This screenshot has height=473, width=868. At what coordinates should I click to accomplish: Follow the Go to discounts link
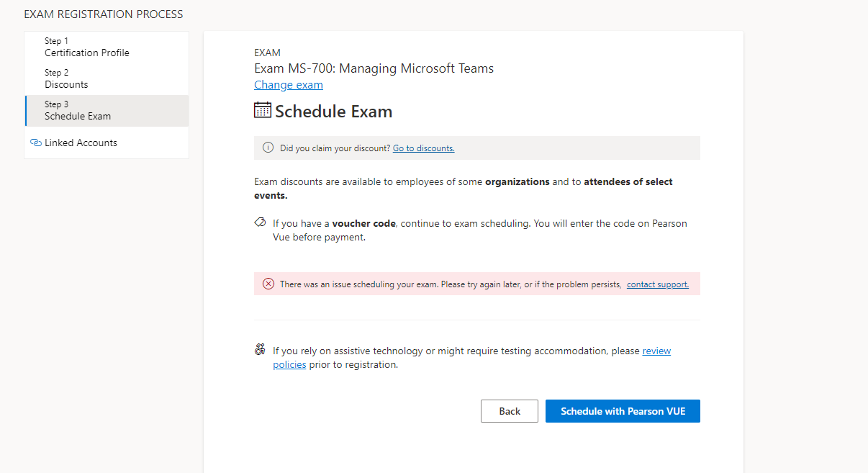tap(423, 148)
